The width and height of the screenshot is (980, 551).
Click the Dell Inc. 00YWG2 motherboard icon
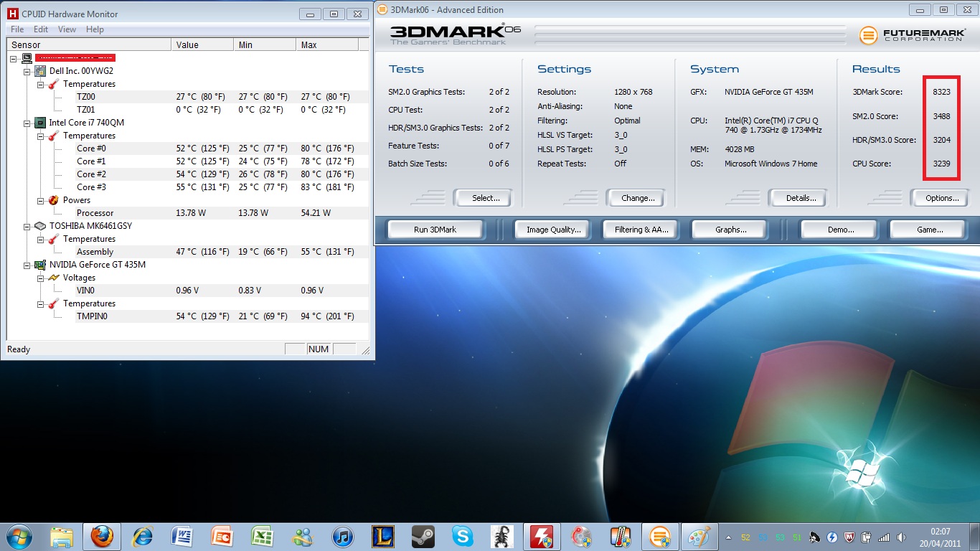(x=40, y=71)
